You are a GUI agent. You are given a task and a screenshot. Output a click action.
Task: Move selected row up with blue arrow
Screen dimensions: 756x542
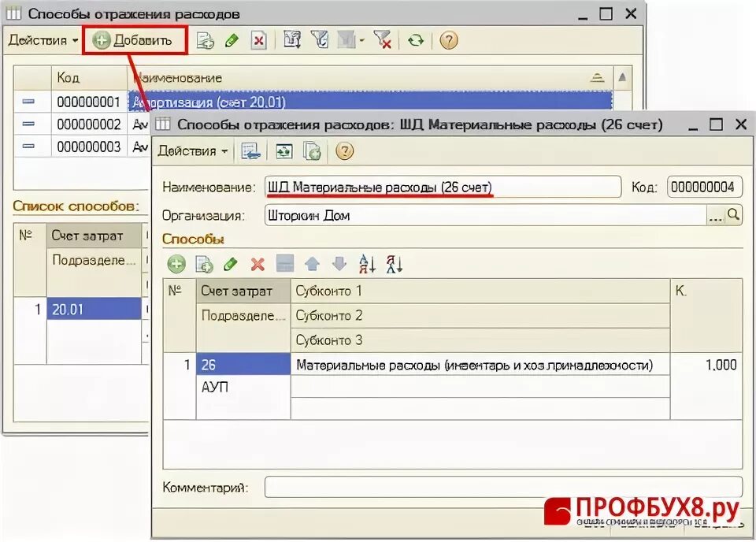(x=313, y=265)
